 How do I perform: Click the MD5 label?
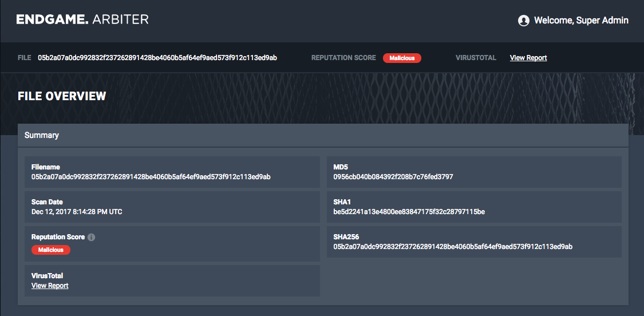tap(340, 167)
